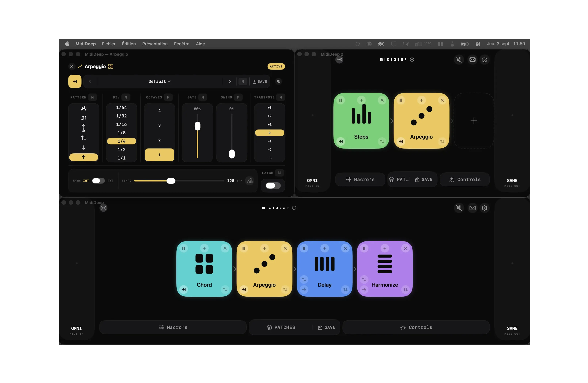Open the grid view icon next to Arpeggio title
Viewport: 588px width, 383px height.
[x=111, y=67]
